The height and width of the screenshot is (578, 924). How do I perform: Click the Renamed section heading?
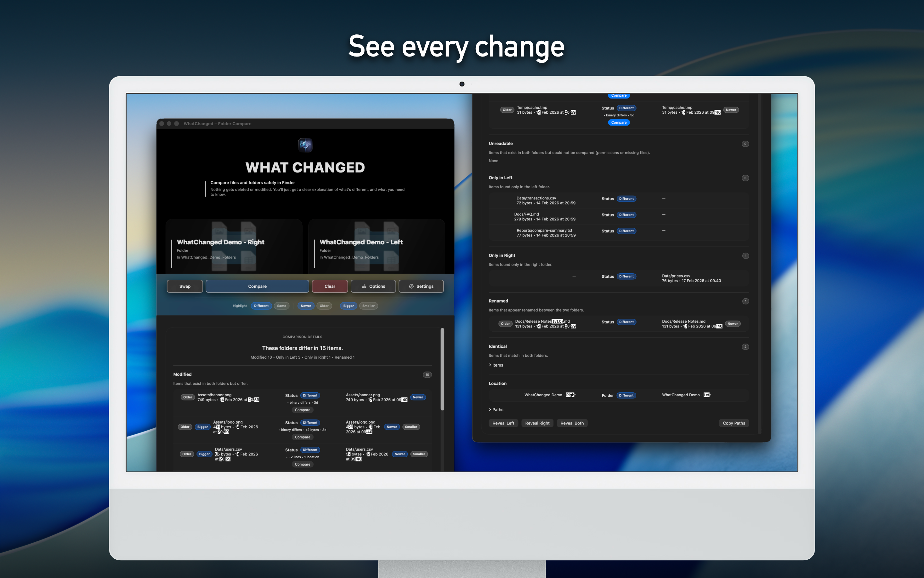tap(498, 301)
